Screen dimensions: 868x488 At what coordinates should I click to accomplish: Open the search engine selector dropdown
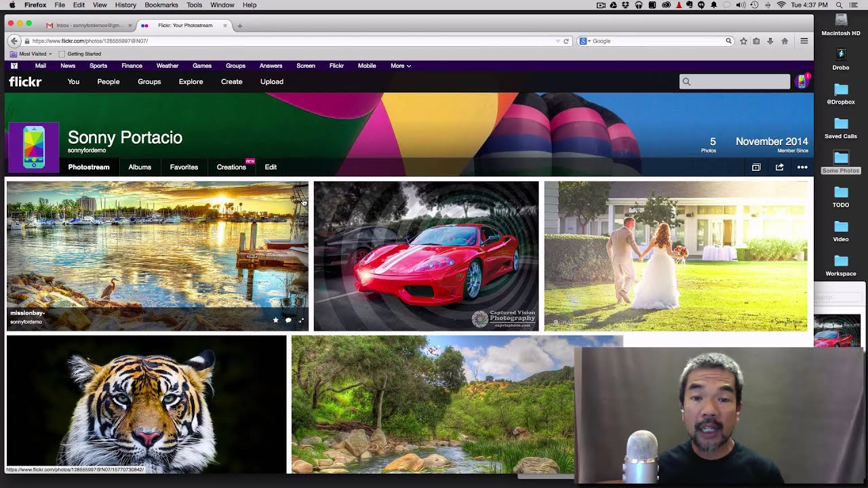click(585, 41)
